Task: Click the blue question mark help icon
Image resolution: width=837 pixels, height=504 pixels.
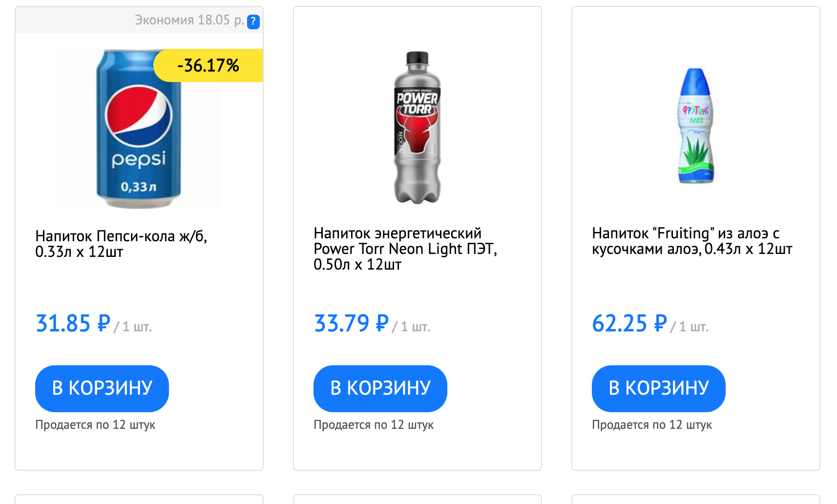Action: (x=253, y=21)
